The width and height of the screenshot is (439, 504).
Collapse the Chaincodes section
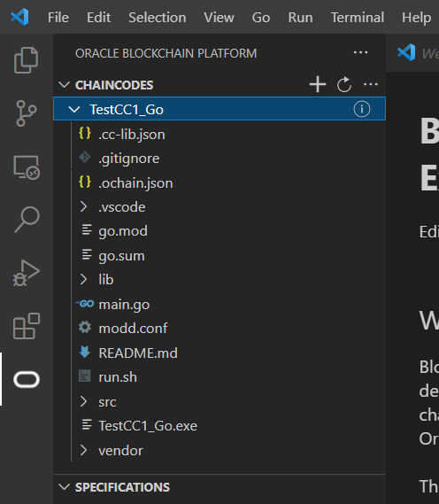[65, 85]
